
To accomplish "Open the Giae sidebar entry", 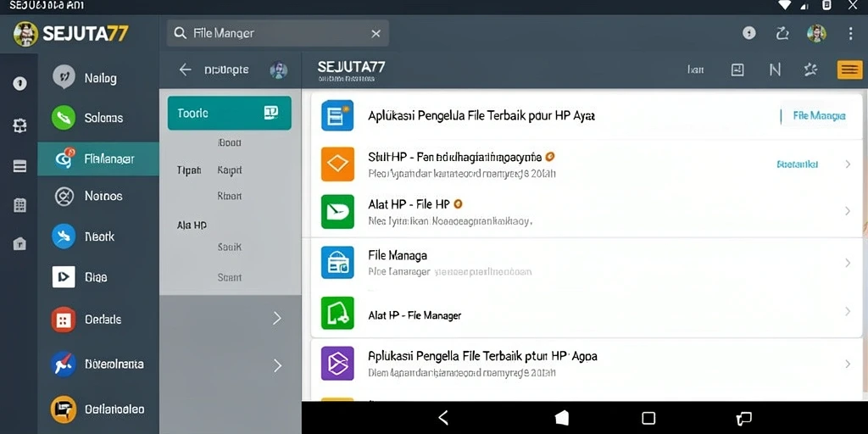I will tap(98, 277).
